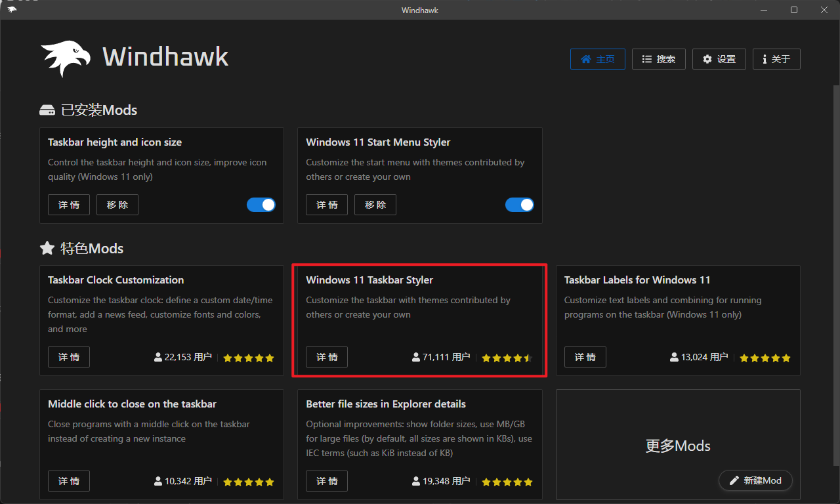This screenshot has height=504, width=840.
Task: View 详情 for Windows 11 Taskbar Styler
Action: coord(327,357)
